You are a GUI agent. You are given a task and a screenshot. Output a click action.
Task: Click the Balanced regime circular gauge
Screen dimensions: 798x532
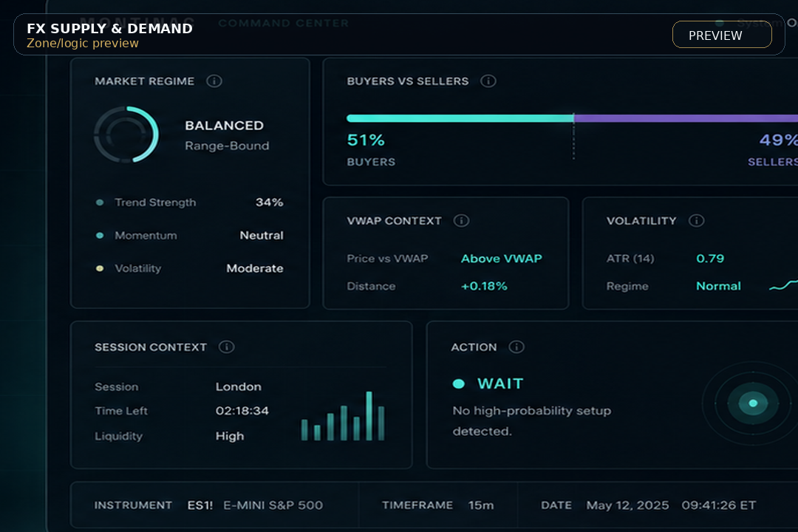point(126,134)
